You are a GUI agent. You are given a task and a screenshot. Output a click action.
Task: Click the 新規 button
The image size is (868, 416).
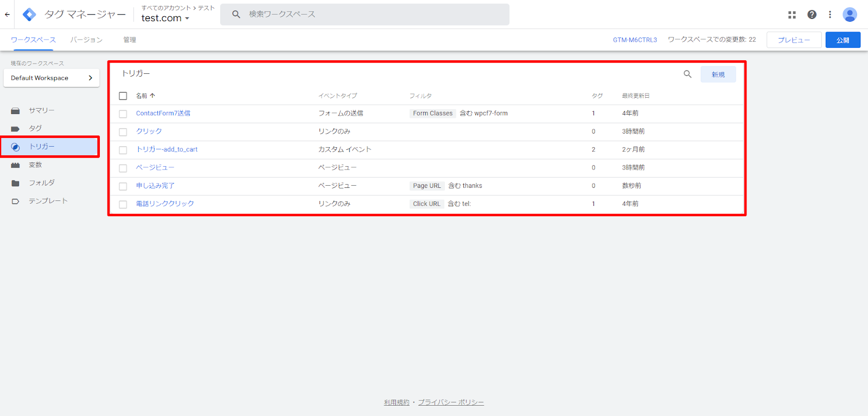(x=718, y=74)
